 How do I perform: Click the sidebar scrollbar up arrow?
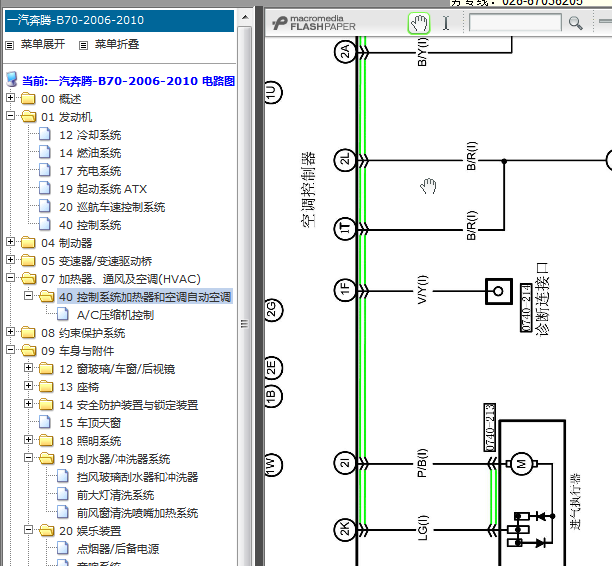point(245,18)
